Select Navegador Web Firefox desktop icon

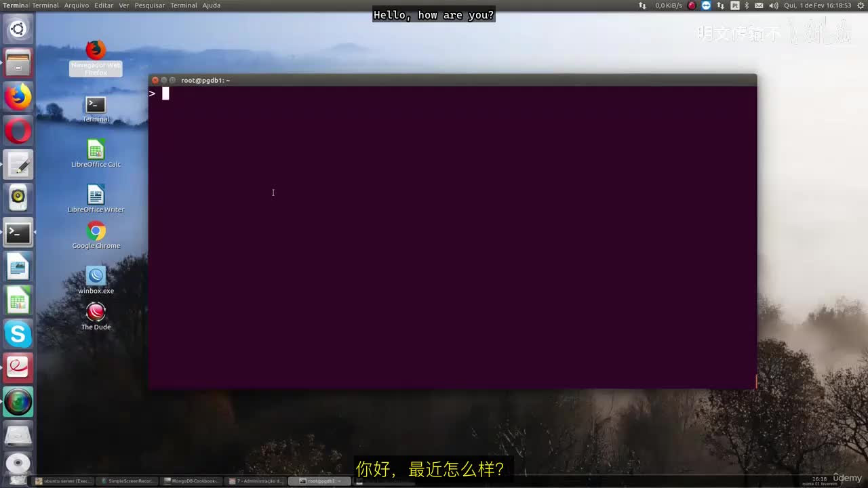[x=96, y=58]
